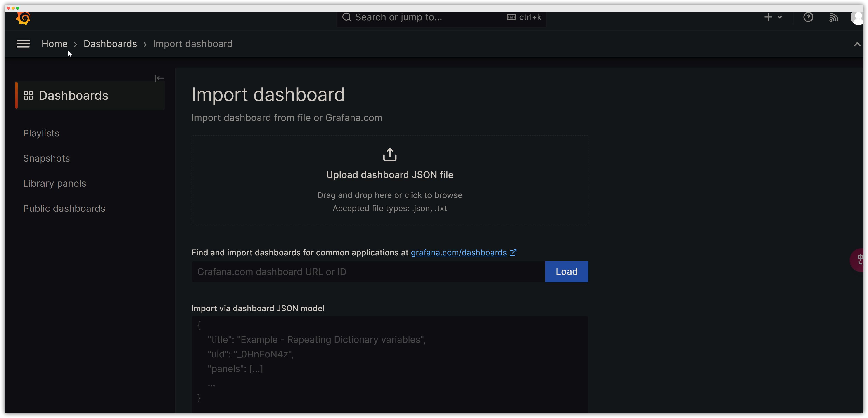Click the 'Import via dashboard JSON model' label
The image size is (868, 418).
tap(258, 308)
